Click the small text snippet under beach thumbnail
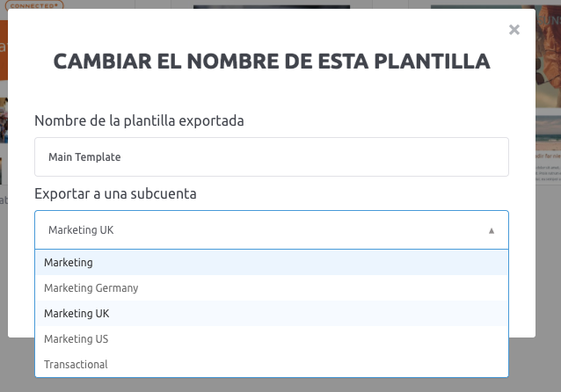The height and width of the screenshot is (392, 561). pos(548,173)
